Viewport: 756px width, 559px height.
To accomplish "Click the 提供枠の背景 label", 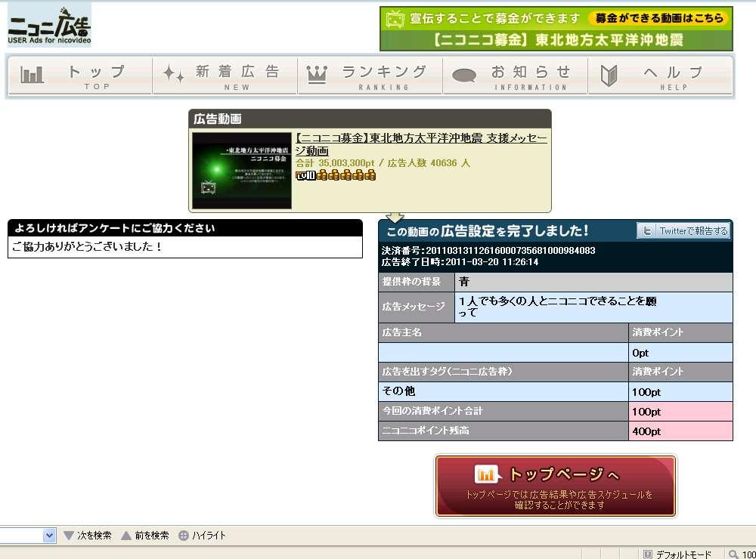I will [417, 282].
